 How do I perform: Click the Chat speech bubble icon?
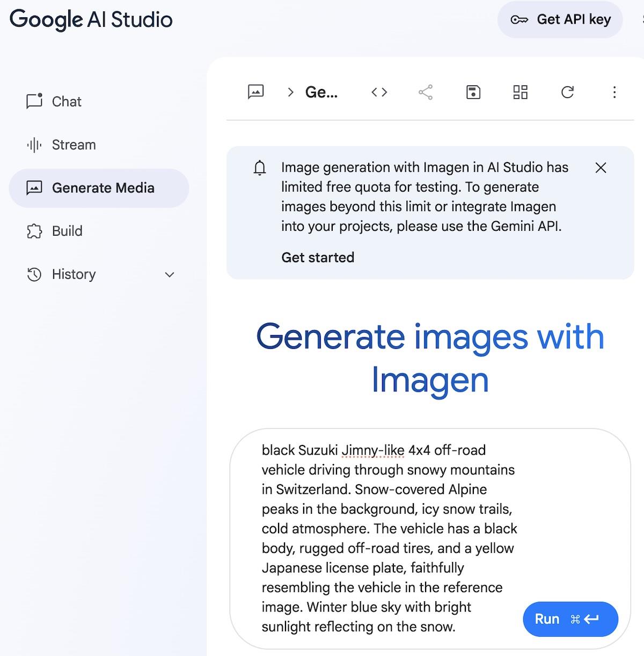pyautogui.click(x=34, y=101)
